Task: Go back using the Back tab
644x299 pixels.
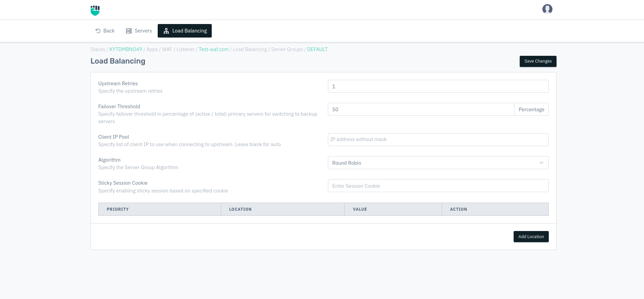Action: [105, 31]
